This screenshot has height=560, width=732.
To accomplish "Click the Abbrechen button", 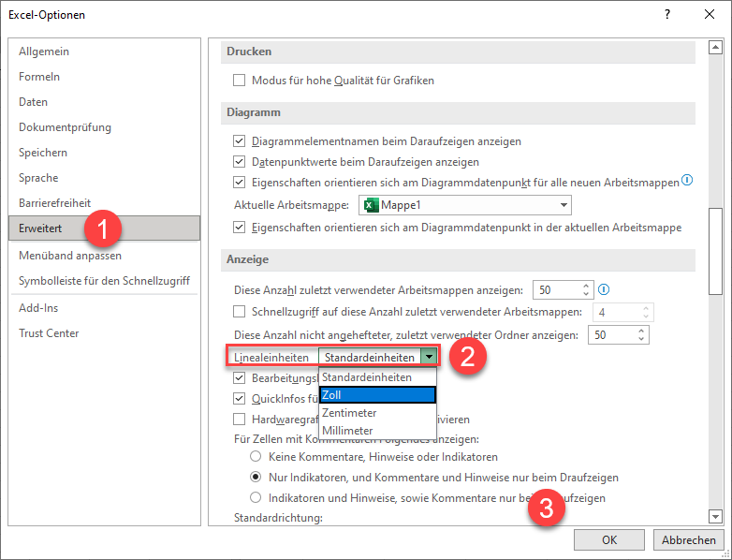I will [689, 540].
